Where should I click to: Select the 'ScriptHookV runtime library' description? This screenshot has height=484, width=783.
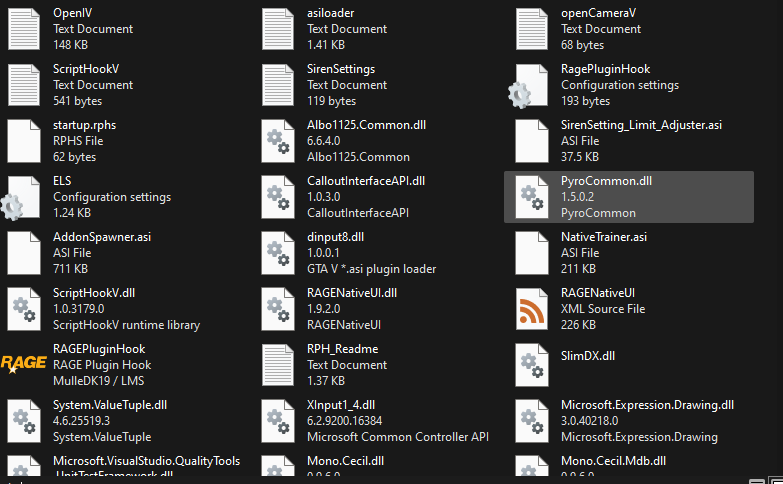(x=126, y=325)
